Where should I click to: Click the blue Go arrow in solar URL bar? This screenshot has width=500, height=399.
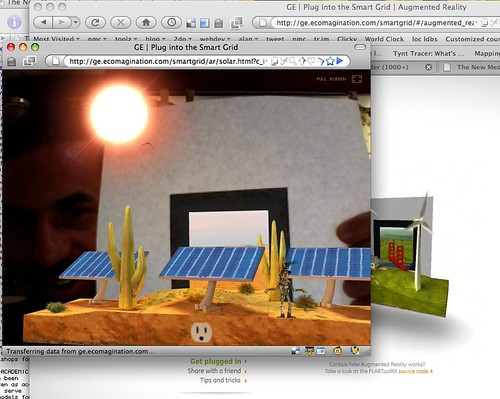340,61
